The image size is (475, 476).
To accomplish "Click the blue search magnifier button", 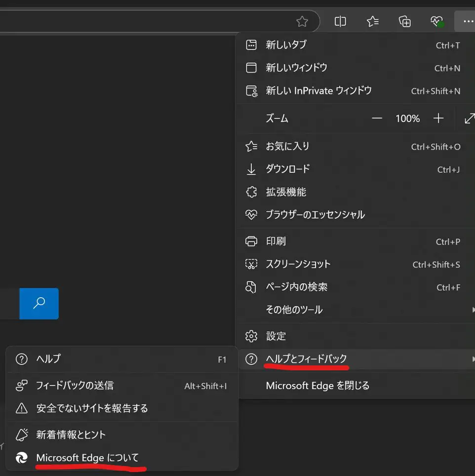I will (x=39, y=303).
